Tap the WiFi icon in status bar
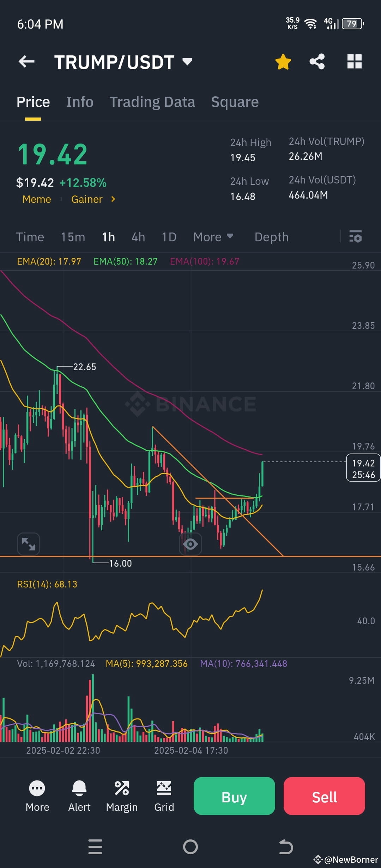This screenshot has width=381, height=868. [x=310, y=24]
